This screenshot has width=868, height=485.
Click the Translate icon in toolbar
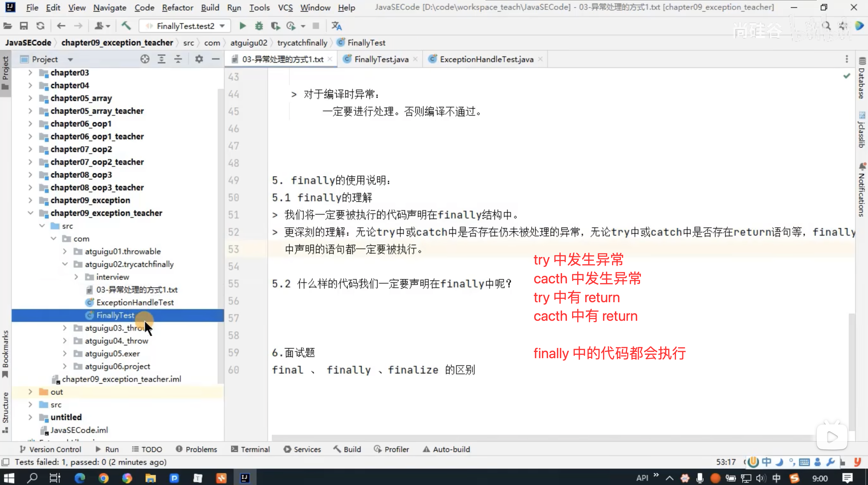[x=336, y=26]
